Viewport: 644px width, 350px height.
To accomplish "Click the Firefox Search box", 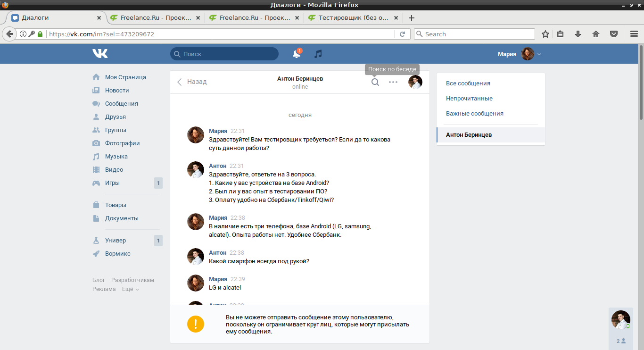I will coord(474,34).
